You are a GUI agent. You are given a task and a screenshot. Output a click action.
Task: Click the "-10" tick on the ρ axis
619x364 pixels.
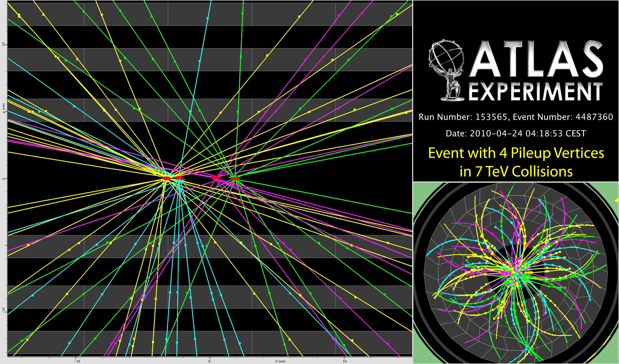coord(4,310)
